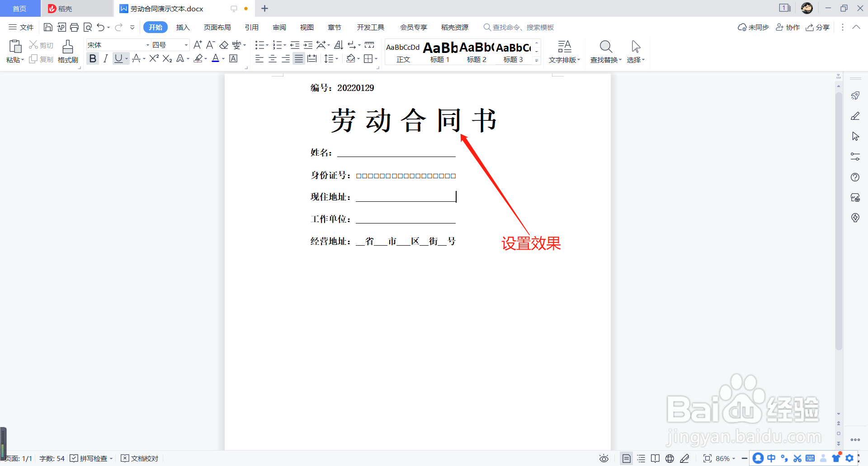The height and width of the screenshot is (466, 868).
Task: Click the 协作 (Collaborate) button
Action: coord(788,27)
